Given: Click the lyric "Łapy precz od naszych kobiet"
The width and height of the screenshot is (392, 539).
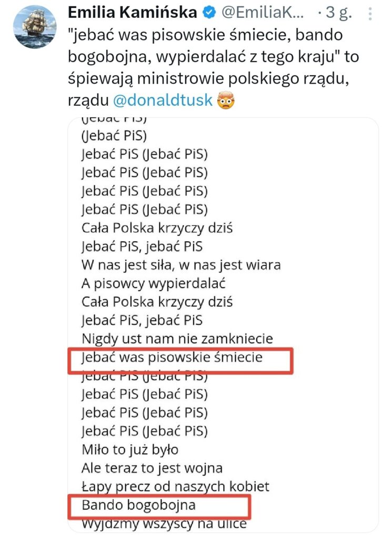Looking at the screenshot, I should click(175, 486).
